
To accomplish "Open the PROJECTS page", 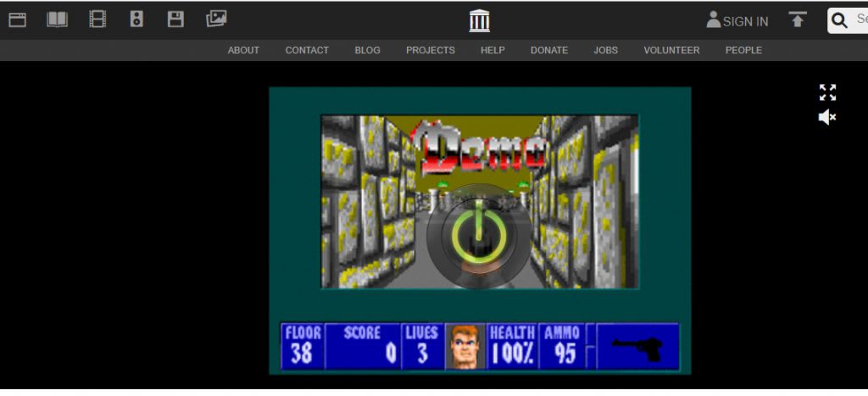I will click(x=430, y=50).
